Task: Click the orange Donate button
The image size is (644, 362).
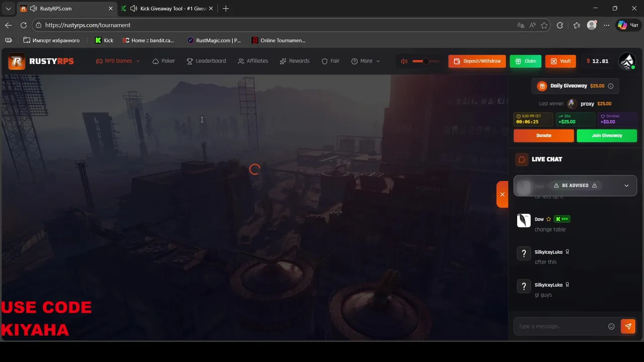Action: click(x=543, y=136)
